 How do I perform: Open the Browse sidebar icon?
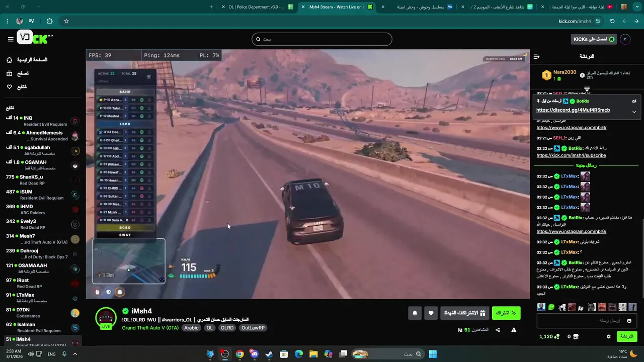[9, 73]
